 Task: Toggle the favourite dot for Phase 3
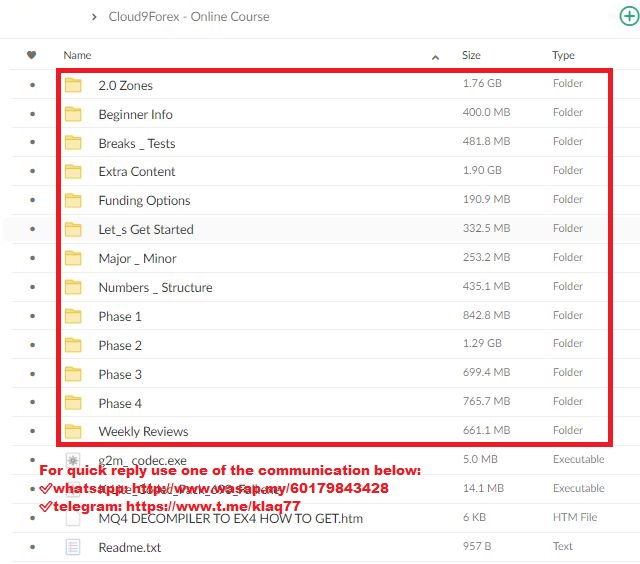point(32,374)
